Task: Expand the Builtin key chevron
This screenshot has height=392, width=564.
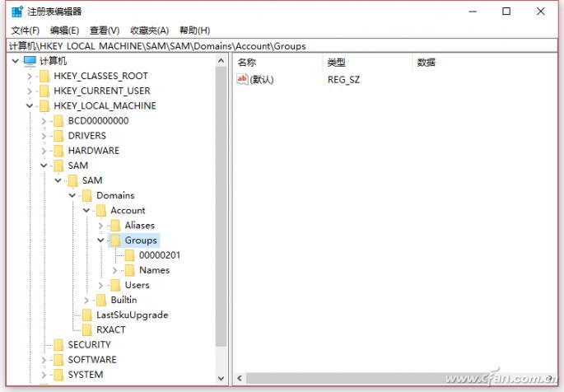Action: 86,300
